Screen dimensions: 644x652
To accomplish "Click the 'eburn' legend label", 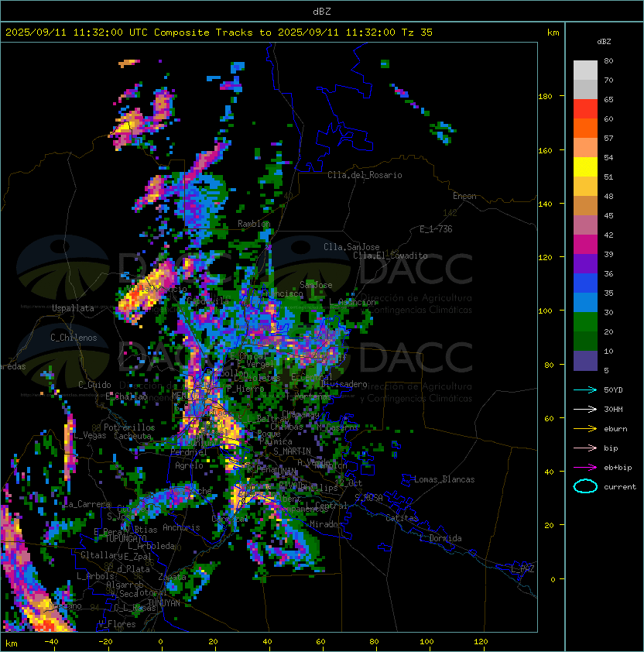I will pyautogui.click(x=615, y=429).
